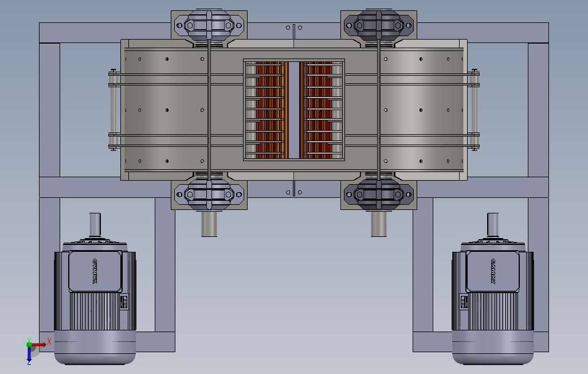
Task: Select the output shaft of the left motor
Action: pyautogui.click(x=95, y=224)
